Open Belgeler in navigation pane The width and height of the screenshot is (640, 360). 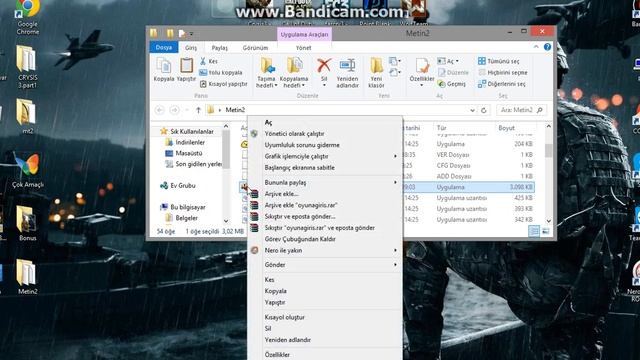[182, 218]
